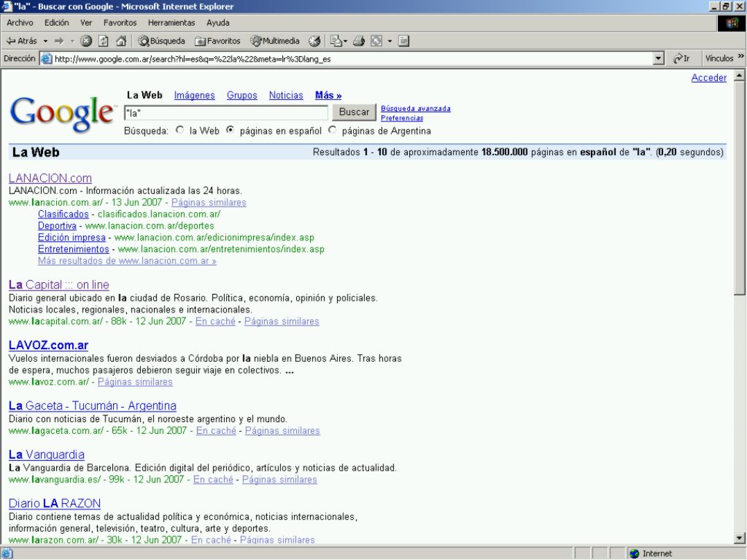Viewport: 747px width, 560px height.
Task: Open the Ayuda menu
Action: click(x=218, y=23)
